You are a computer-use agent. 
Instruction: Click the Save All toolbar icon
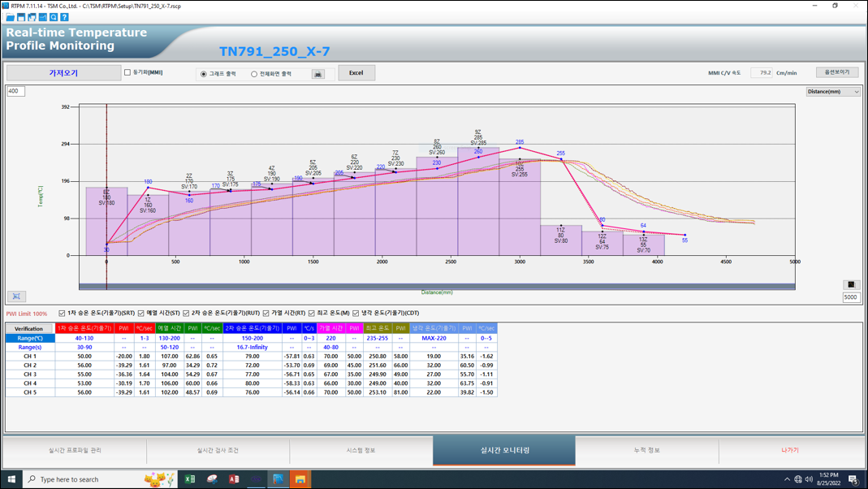tap(32, 17)
